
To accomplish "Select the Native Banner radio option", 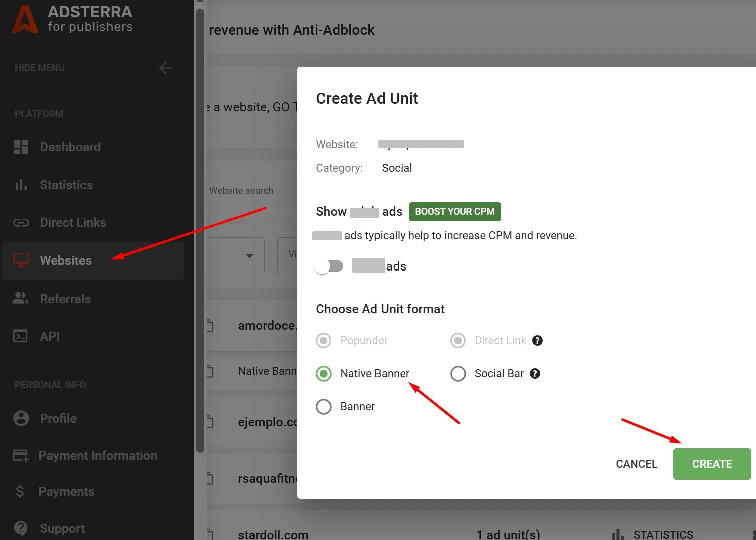I will (x=324, y=374).
